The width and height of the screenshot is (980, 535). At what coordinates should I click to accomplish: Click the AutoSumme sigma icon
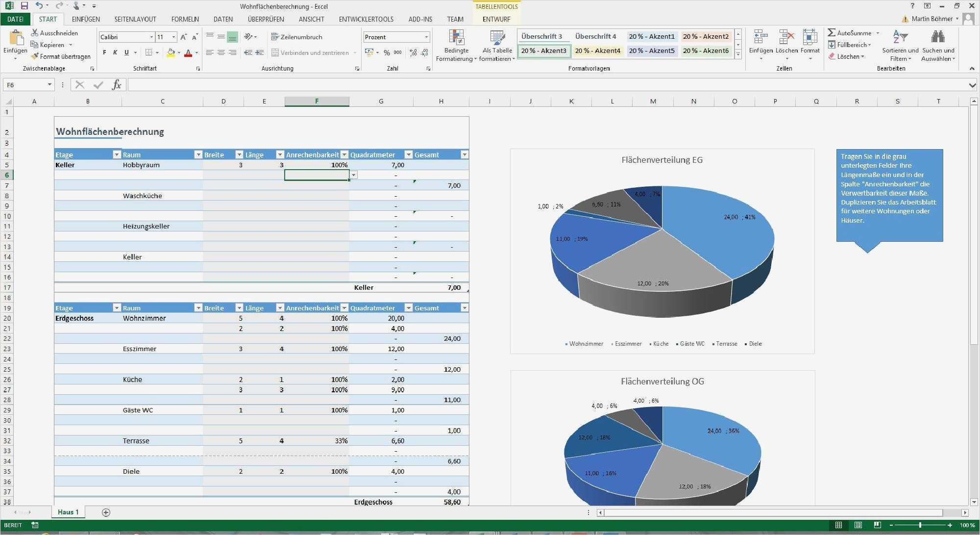[832, 33]
